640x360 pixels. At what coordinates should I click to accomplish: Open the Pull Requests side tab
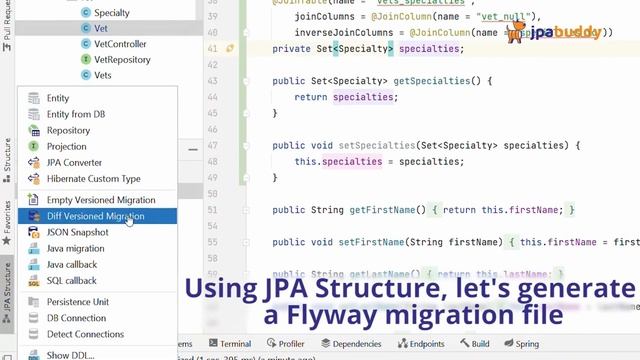pos(7,25)
